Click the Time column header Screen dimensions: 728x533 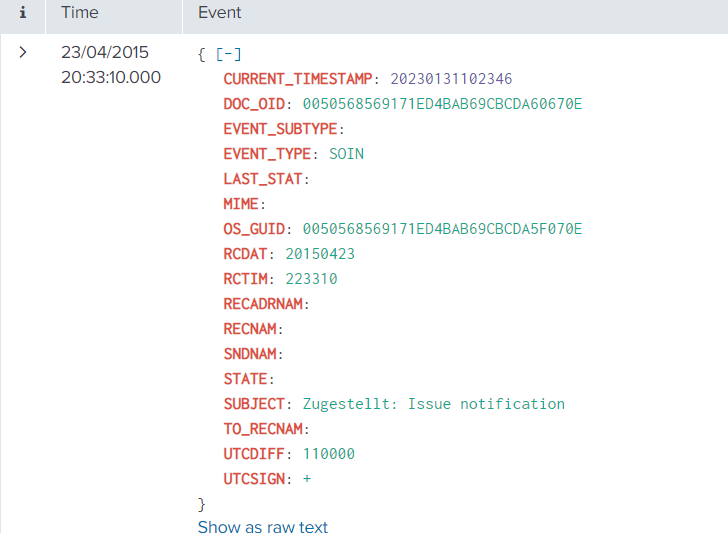coord(80,13)
